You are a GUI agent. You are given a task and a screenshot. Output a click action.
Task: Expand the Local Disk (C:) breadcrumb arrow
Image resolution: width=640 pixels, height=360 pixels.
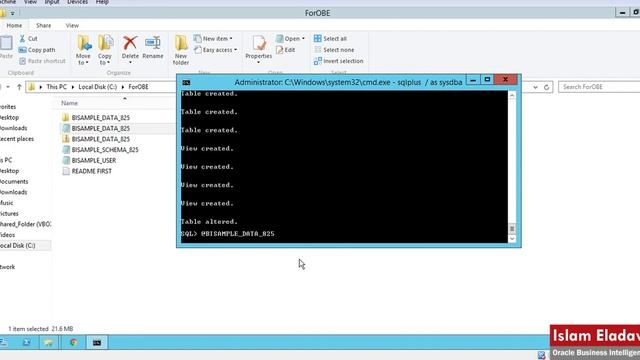coord(122,87)
